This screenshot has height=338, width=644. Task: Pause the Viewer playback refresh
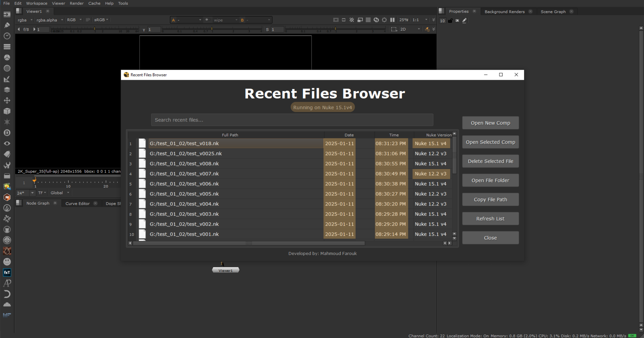click(393, 20)
